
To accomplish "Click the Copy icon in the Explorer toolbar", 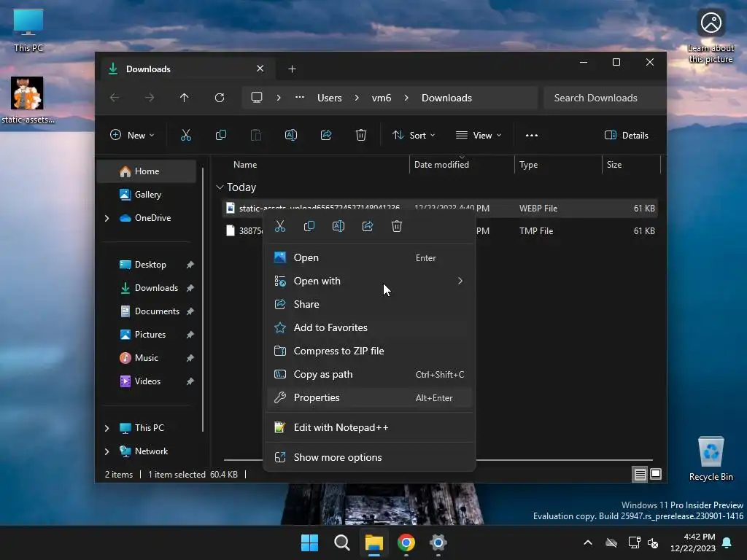I will [220, 135].
